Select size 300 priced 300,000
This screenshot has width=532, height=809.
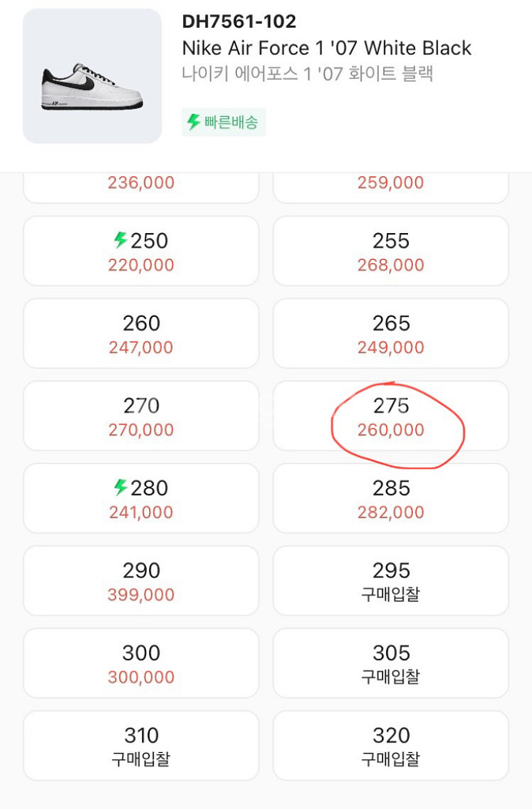[x=141, y=664]
